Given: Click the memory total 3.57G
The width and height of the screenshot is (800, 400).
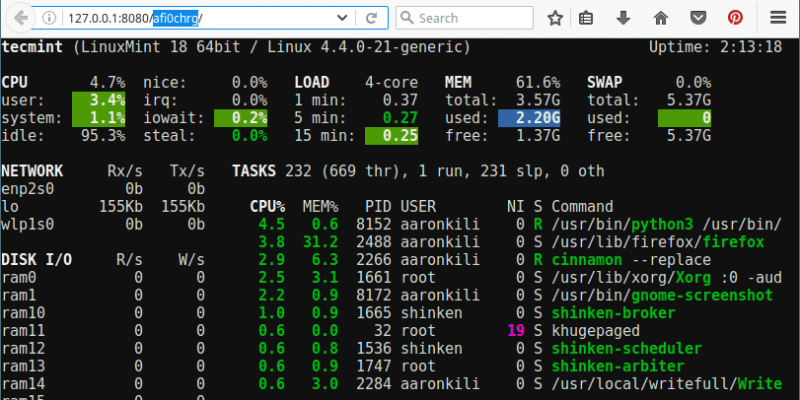Looking at the screenshot, I should click(x=538, y=101).
